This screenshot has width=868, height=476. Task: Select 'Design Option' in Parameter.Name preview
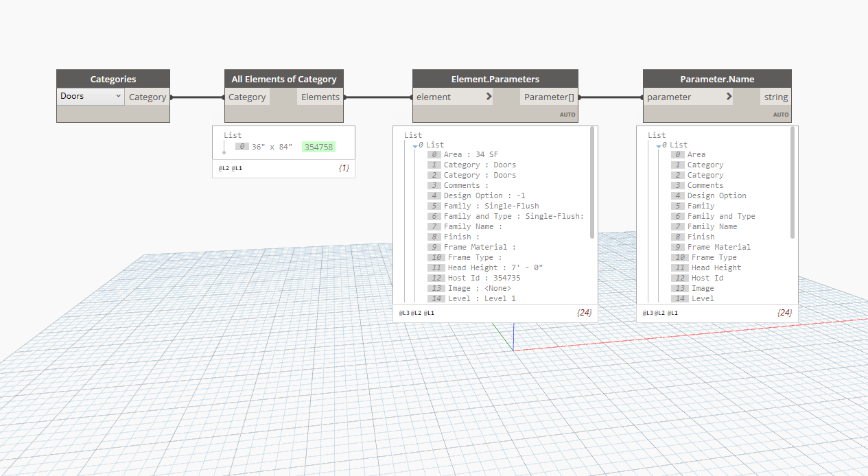[716, 195]
